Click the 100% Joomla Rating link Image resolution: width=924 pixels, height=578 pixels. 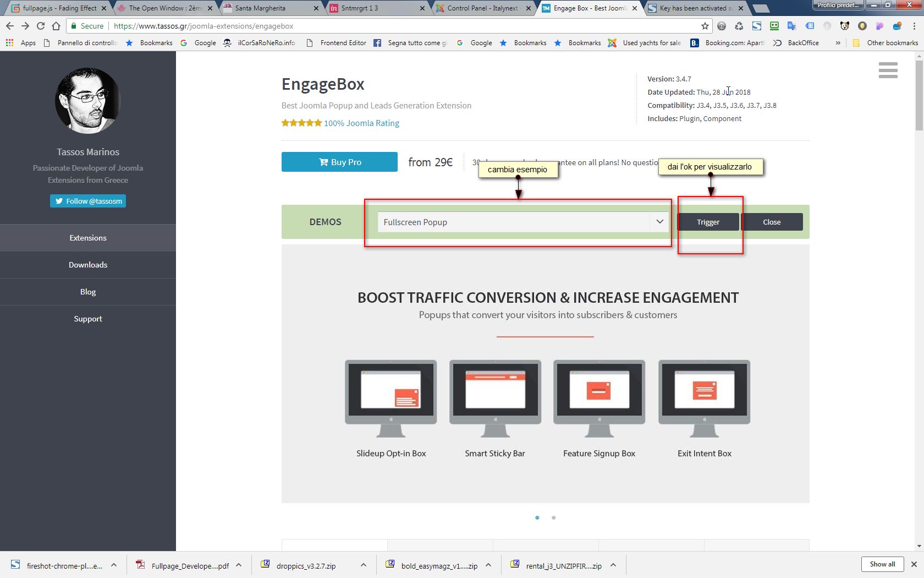361,123
